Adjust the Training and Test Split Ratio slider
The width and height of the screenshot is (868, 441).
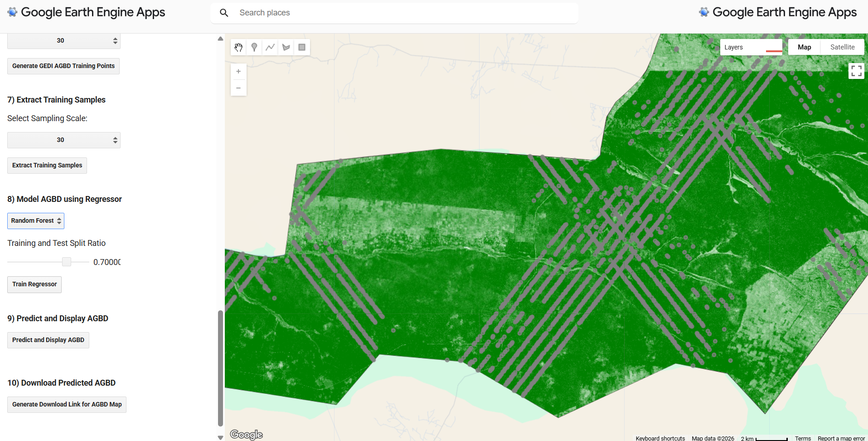point(67,262)
